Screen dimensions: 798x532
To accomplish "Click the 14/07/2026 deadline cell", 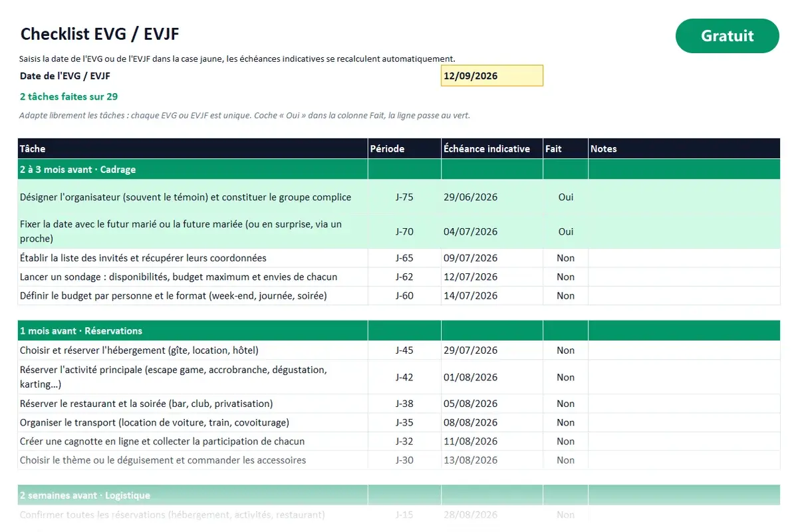I will tap(492, 295).
